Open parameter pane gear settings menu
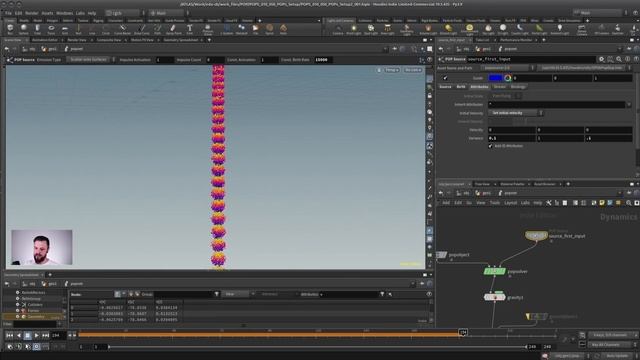Image resolution: width=640 pixels, height=360 pixels. click(601, 59)
